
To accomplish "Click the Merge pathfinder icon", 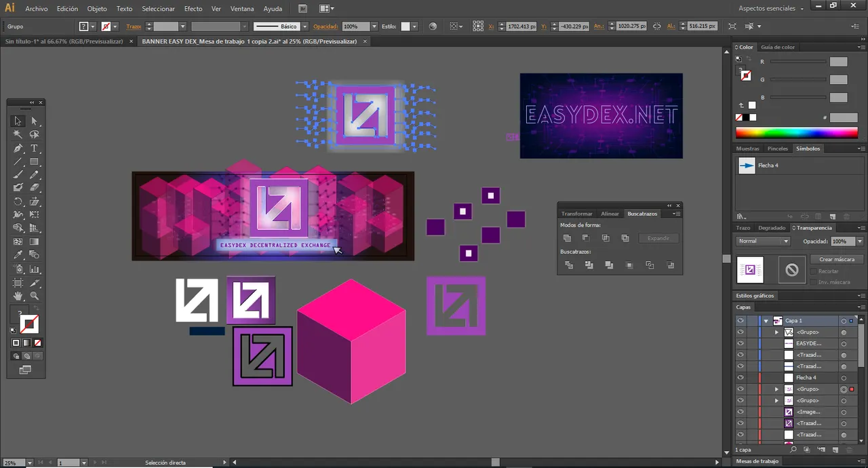I will point(609,265).
